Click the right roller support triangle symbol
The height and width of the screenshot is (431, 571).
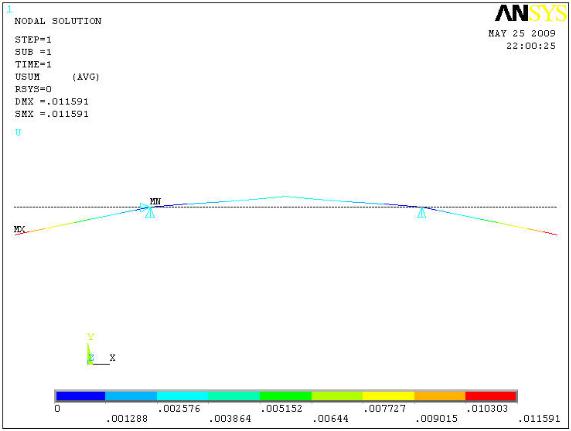[x=421, y=212]
